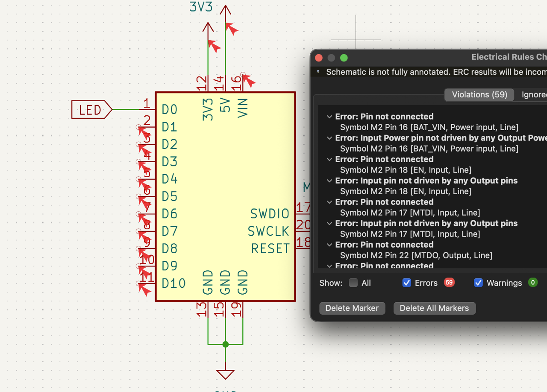Switch to the Violations (59) tab
The image size is (547, 392).
tap(479, 95)
